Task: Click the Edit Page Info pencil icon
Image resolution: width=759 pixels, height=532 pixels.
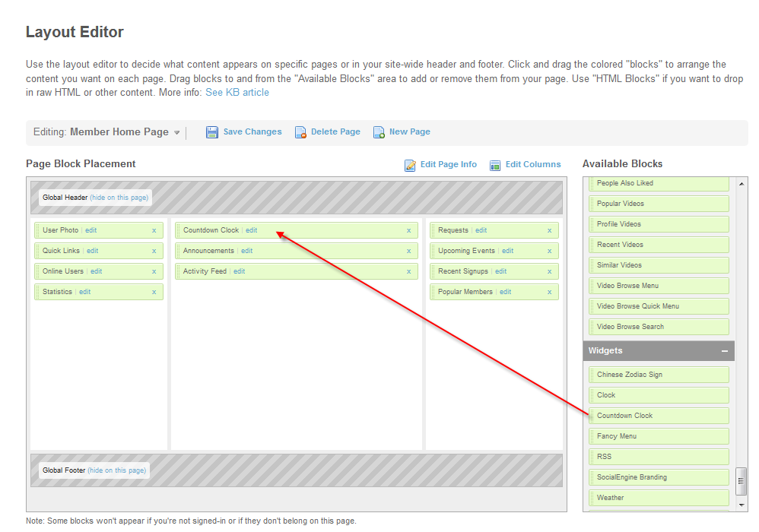Action: [411, 165]
